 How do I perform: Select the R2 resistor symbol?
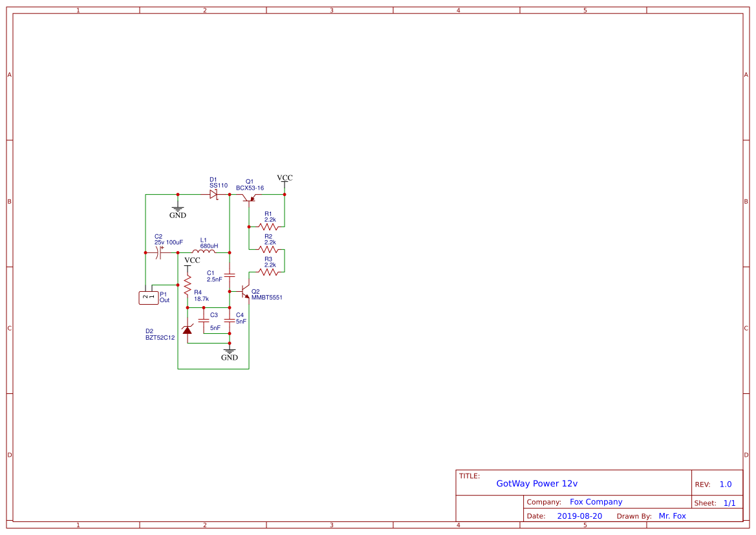(268, 250)
